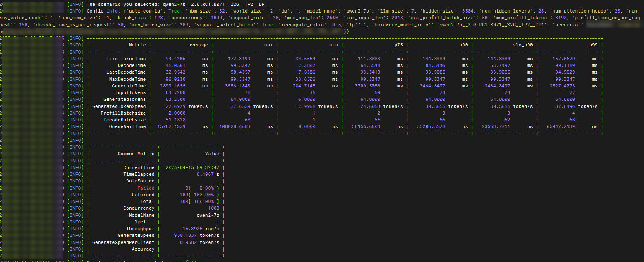Click the MaxDecodeTime metric row label
The image size is (644, 262).
127,79
